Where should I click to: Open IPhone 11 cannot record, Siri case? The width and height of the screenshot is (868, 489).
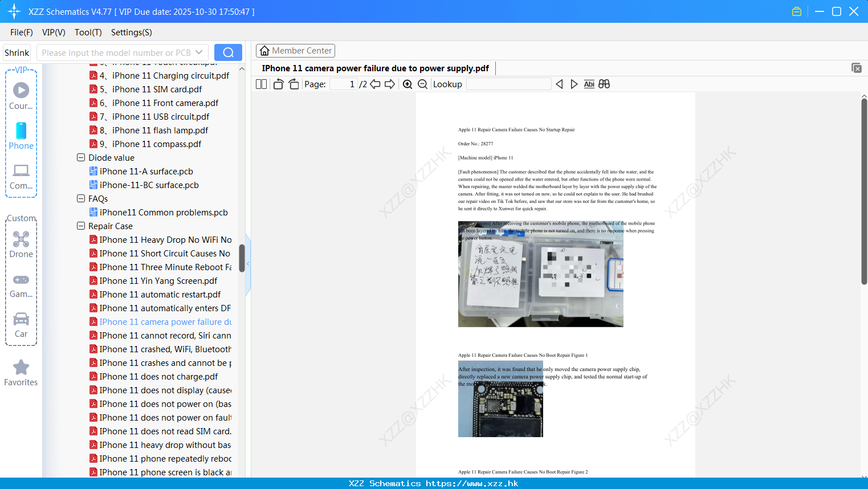(161, 336)
